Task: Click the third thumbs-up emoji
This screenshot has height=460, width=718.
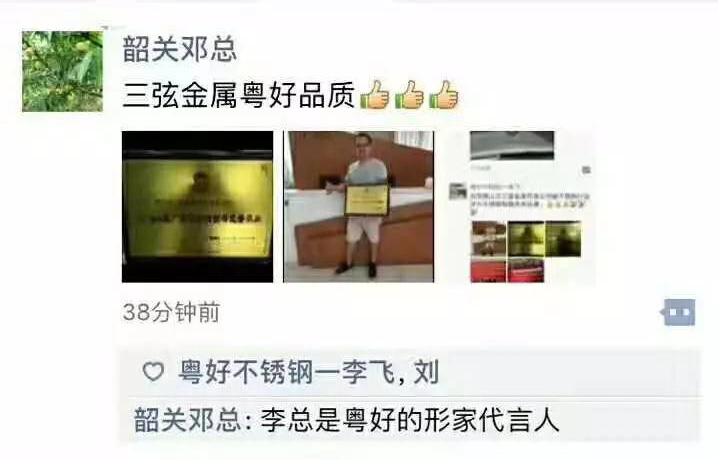Action: [x=444, y=95]
